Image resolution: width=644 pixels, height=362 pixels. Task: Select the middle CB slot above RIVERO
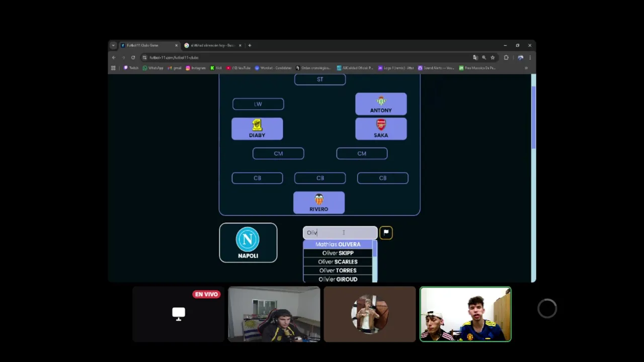pos(320,178)
